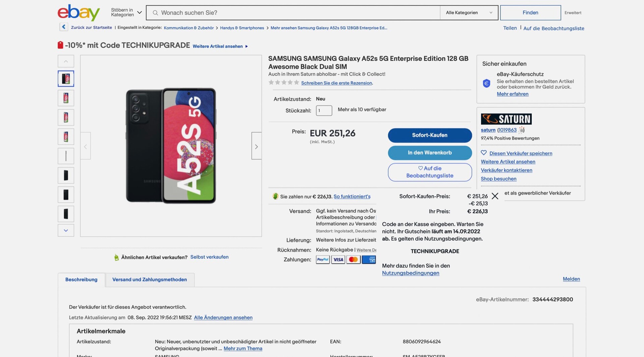Expand Weitere Artikel ansehen promo arrow

(247, 46)
